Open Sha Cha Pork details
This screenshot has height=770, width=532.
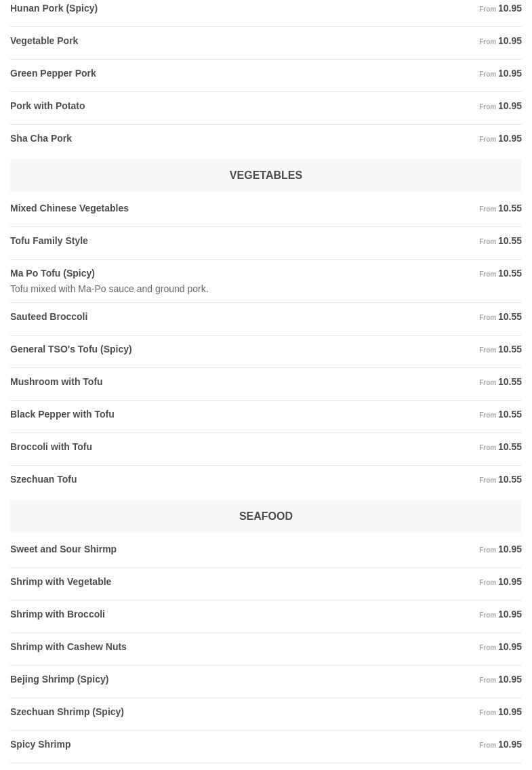41,139
